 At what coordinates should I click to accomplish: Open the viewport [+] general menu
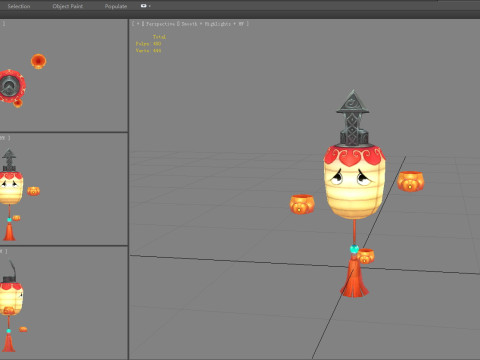coord(138,24)
